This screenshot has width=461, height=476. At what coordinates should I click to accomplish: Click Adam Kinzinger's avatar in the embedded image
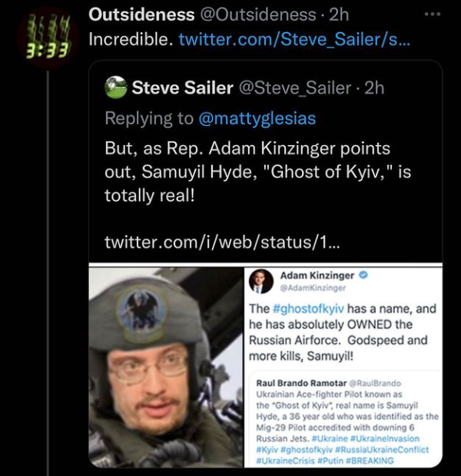[261, 282]
